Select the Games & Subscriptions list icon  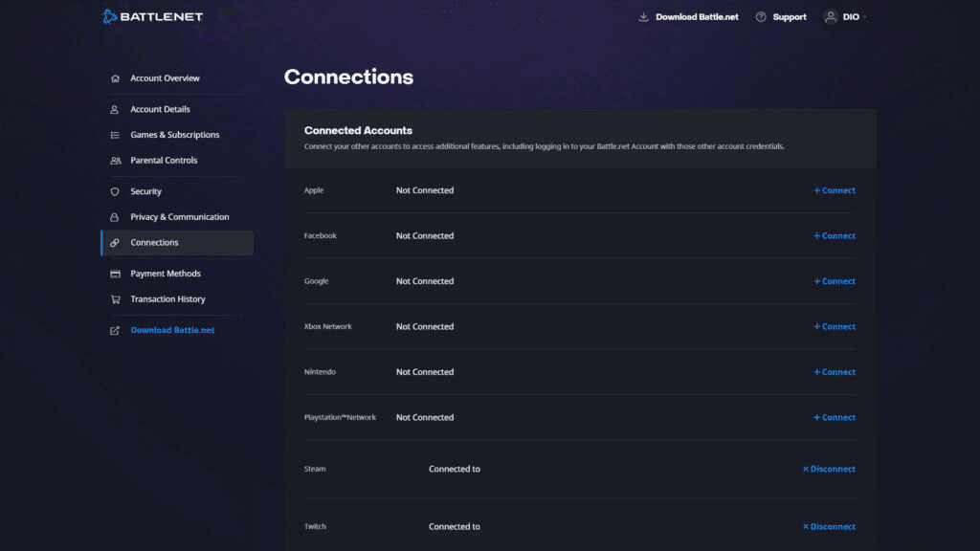coord(114,134)
